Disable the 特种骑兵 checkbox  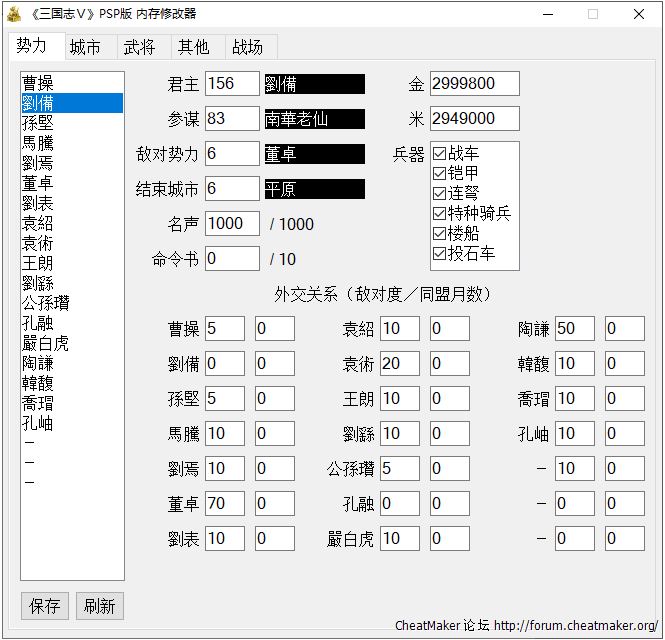click(x=439, y=214)
